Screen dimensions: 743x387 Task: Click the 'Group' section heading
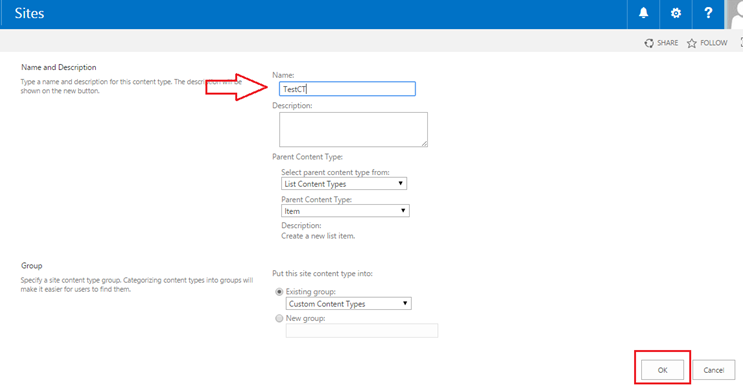click(32, 266)
